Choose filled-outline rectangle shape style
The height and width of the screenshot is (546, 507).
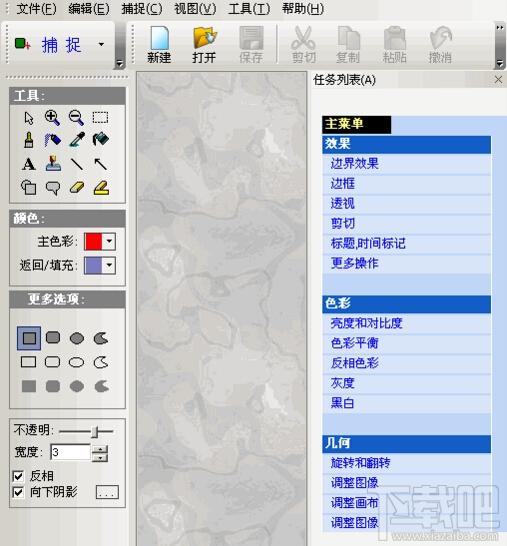[29, 338]
